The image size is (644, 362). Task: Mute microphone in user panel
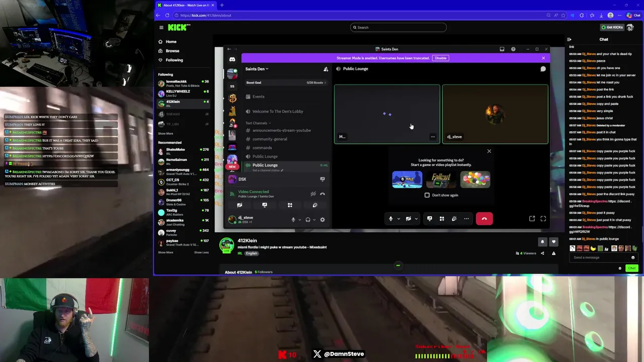coord(293,220)
